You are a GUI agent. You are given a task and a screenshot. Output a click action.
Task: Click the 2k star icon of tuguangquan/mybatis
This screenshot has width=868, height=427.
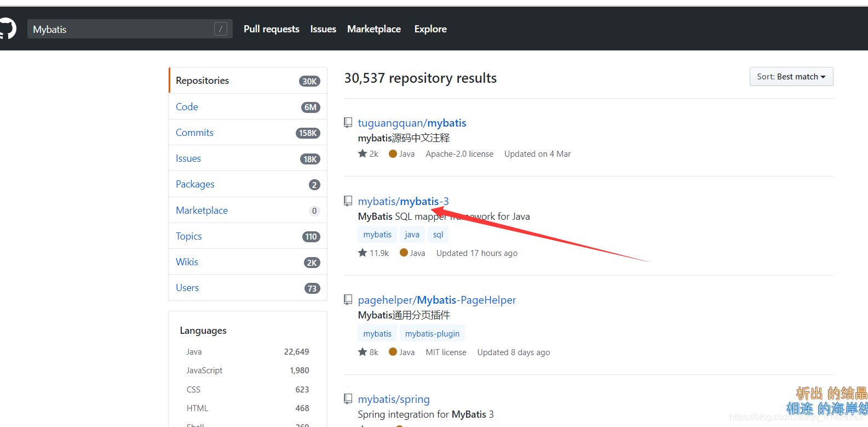coord(363,153)
